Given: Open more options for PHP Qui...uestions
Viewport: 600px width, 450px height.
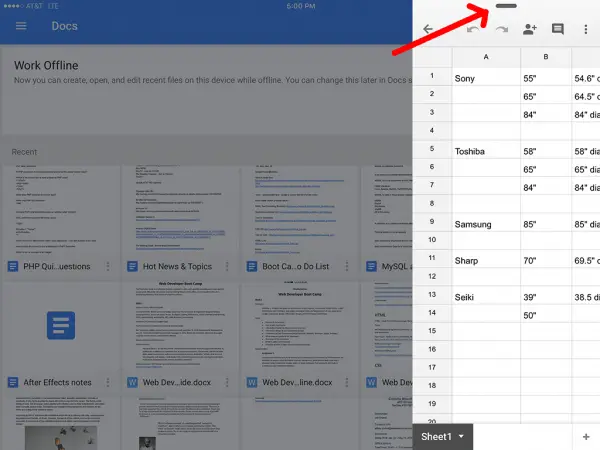Looking at the screenshot, I should [108, 266].
